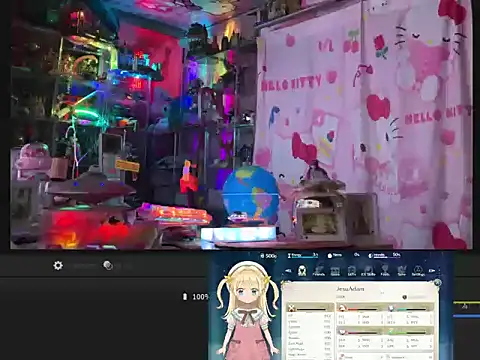Click the blonde anime character portrait
Viewport: 480px width, 360px height.
point(247,311)
